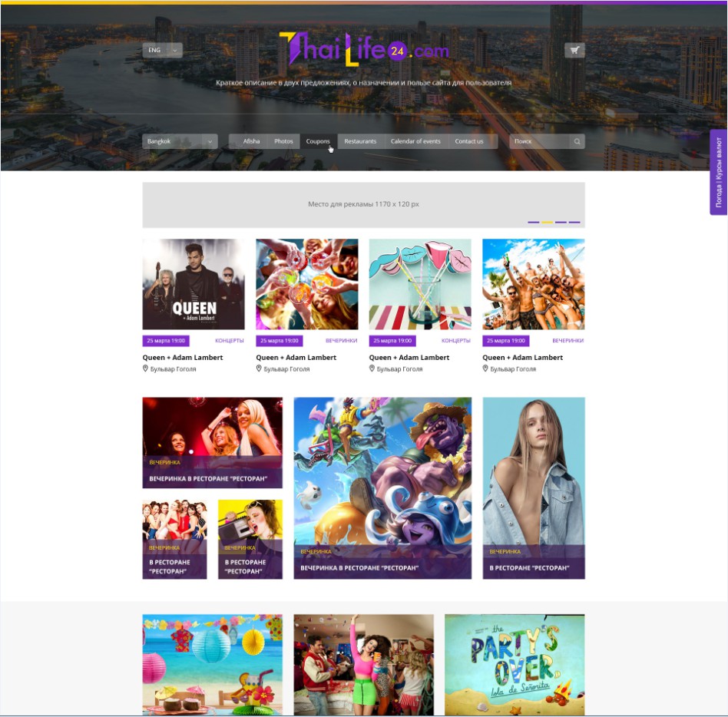Click КОНЦЕРТЫ link under the Queen poster
The height and width of the screenshot is (717, 728).
[x=230, y=341]
